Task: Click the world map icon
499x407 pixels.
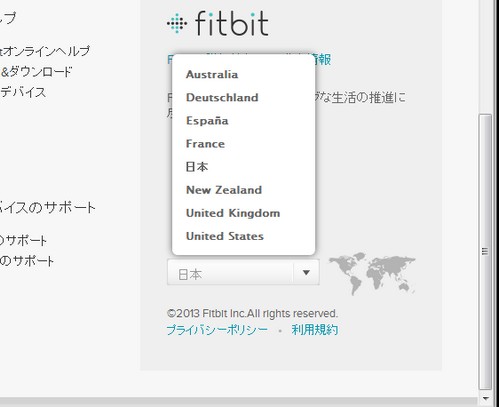Action: click(372, 273)
